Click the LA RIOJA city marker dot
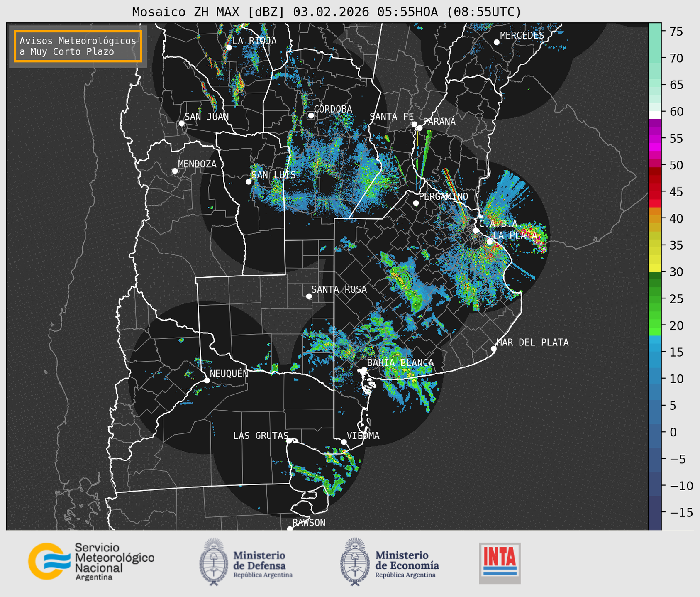Viewport: 700px width, 597px height. 229,47
